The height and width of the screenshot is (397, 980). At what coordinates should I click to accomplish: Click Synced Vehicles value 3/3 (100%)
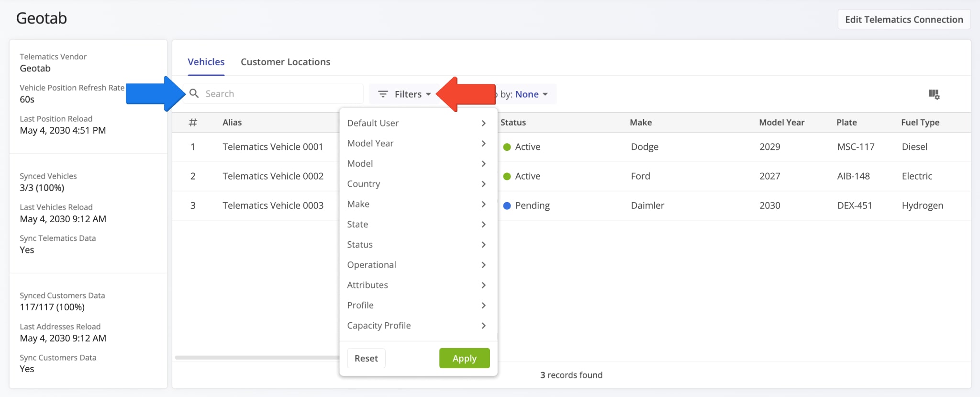coord(42,188)
